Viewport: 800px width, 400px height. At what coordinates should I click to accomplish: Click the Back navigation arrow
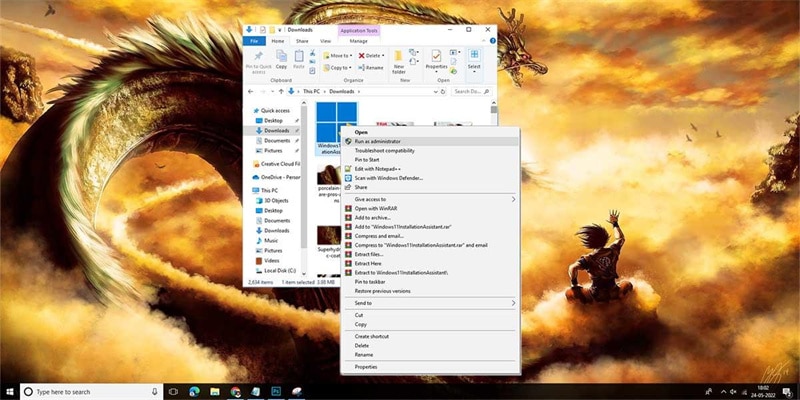[250, 91]
